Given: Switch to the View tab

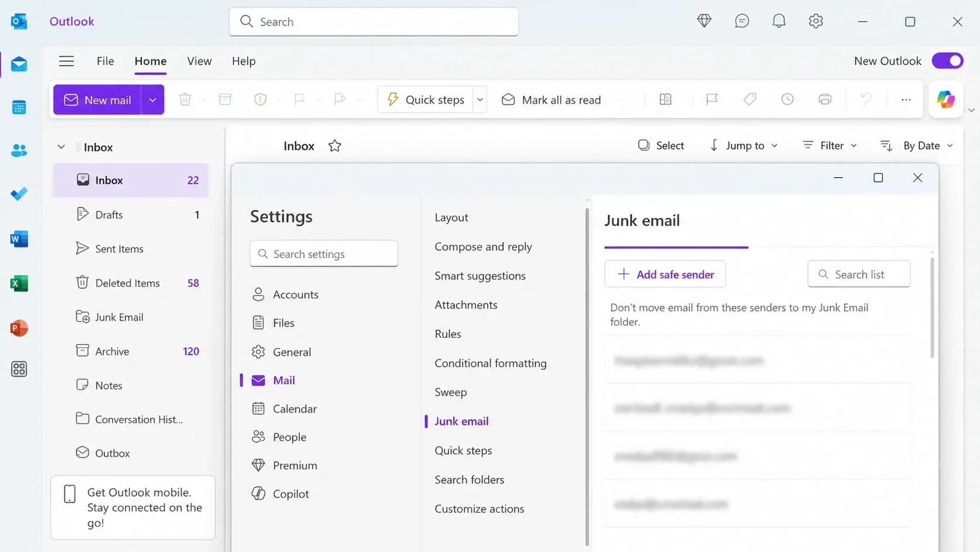Looking at the screenshot, I should coord(199,61).
